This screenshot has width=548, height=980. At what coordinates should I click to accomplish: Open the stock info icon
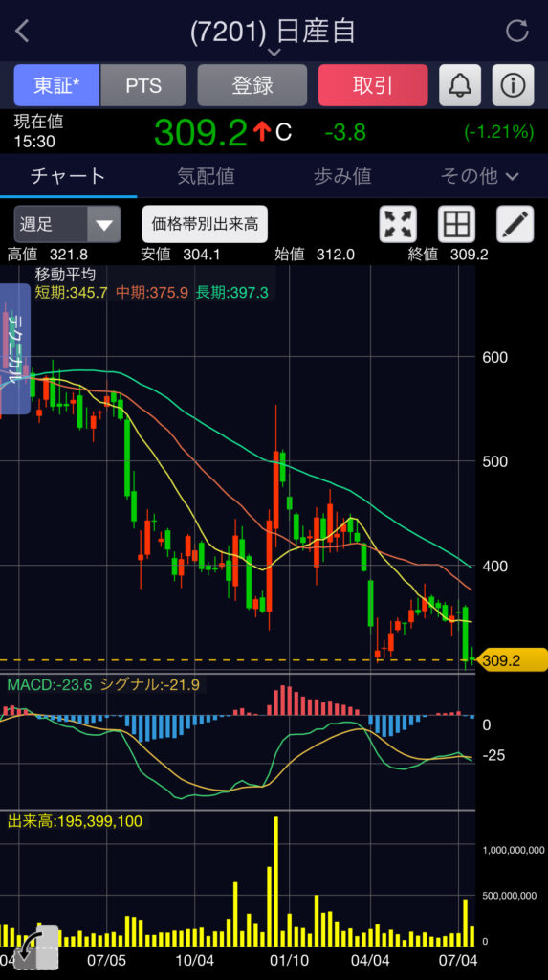[513, 85]
